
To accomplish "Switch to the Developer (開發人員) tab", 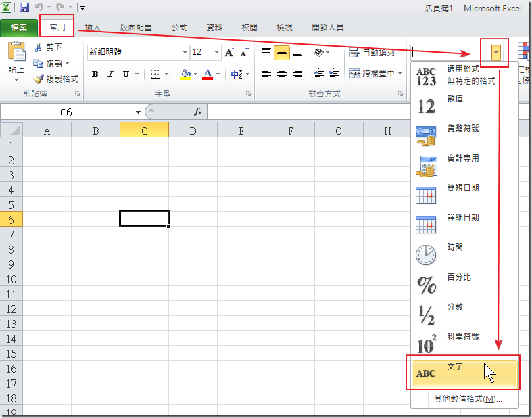I will pos(328,28).
